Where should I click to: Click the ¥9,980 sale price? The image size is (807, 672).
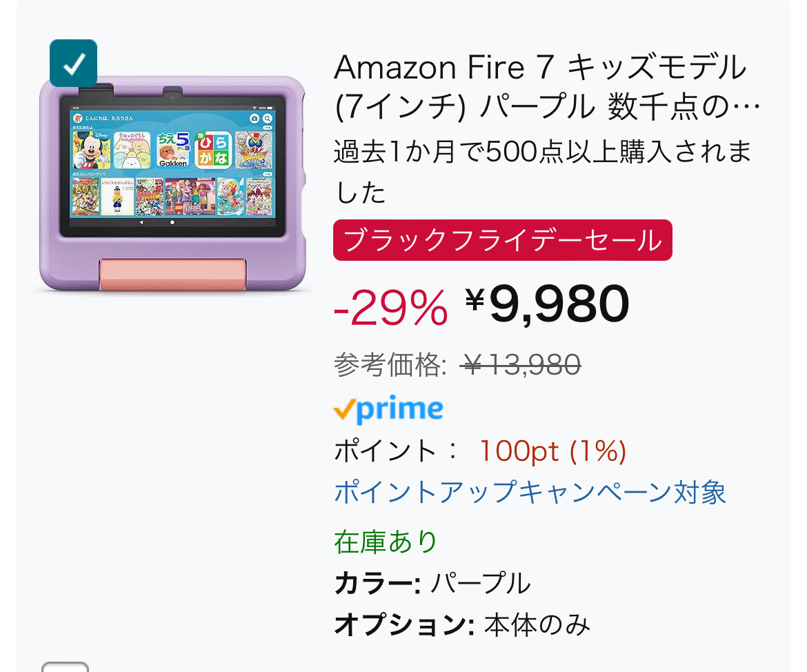coord(547,304)
